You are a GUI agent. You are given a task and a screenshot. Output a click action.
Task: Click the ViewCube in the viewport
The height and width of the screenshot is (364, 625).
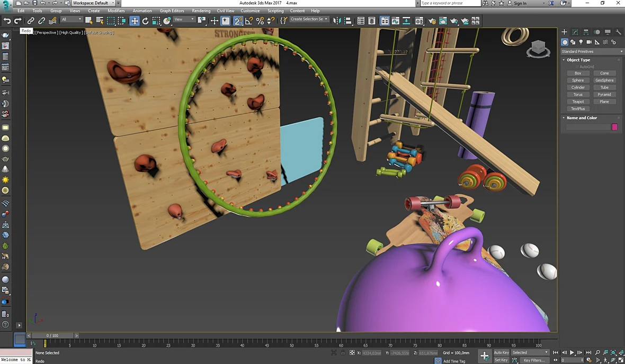coord(538,49)
